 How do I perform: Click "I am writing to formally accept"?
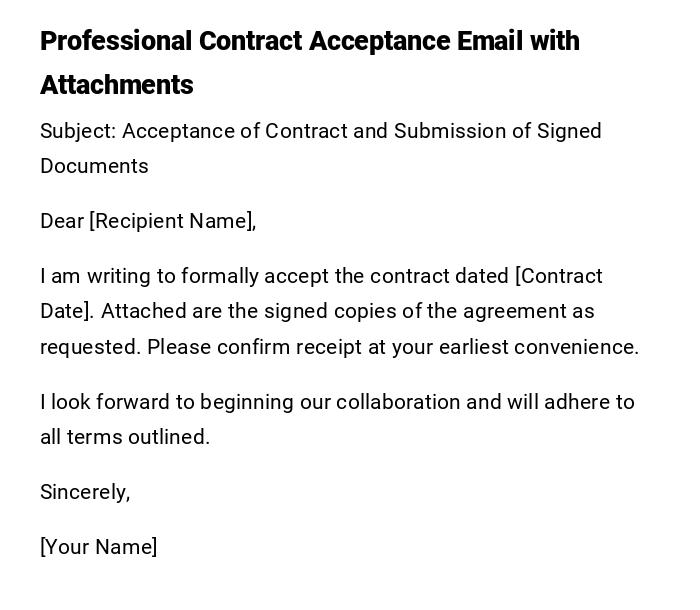point(178,277)
